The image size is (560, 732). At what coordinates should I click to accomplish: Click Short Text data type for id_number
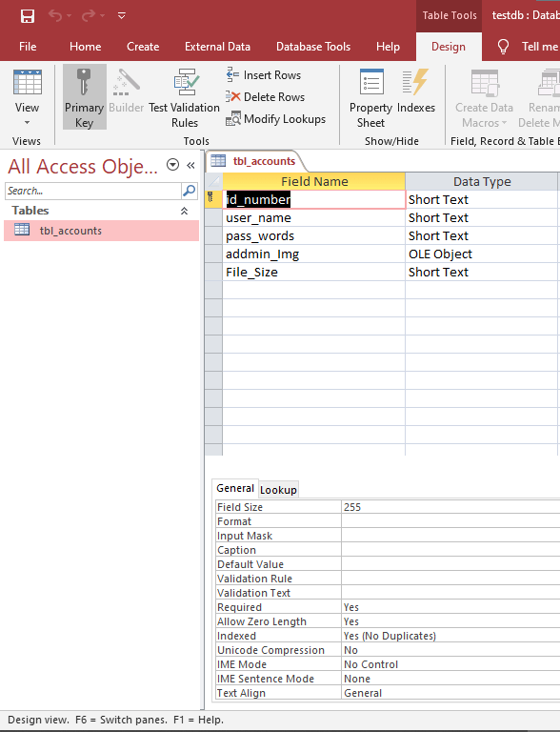(482, 200)
